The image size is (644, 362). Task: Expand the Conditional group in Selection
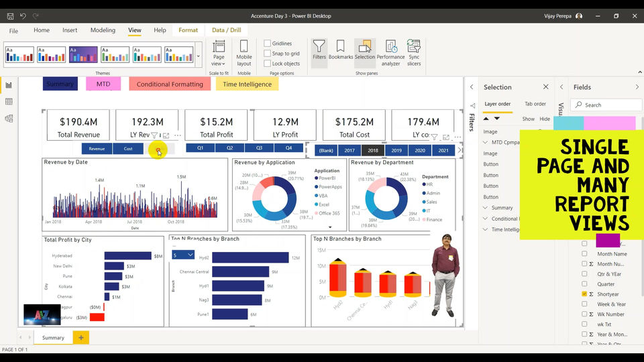[x=486, y=219]
